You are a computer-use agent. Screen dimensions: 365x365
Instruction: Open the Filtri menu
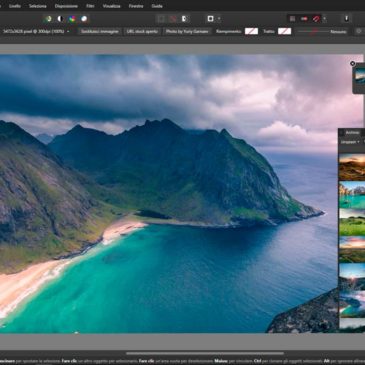90,6
